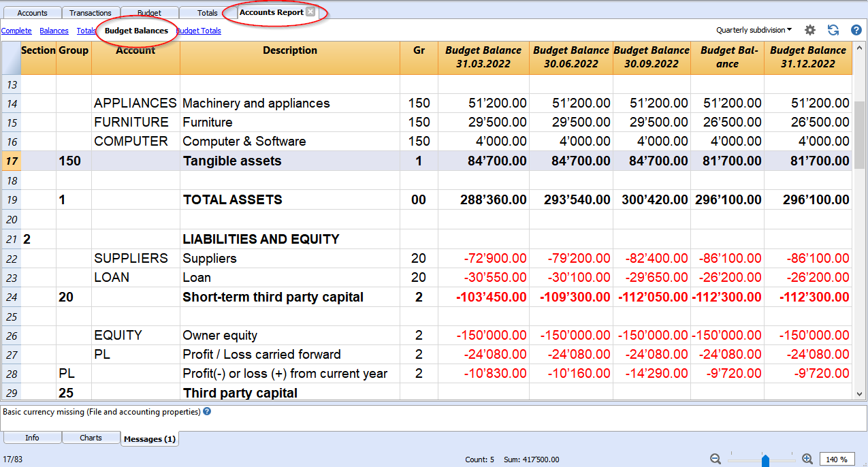
Task: Open the Messages (1) tab
Action: 149,439
